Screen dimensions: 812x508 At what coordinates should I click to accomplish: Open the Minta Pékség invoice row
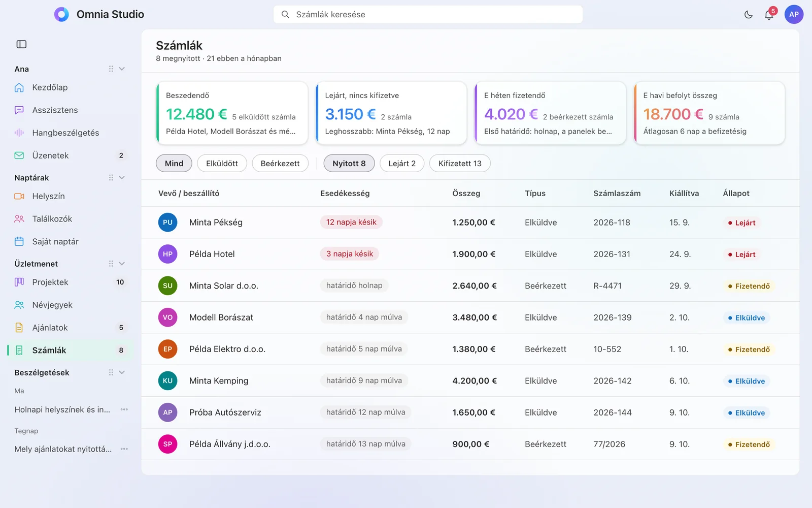(470, 223)
